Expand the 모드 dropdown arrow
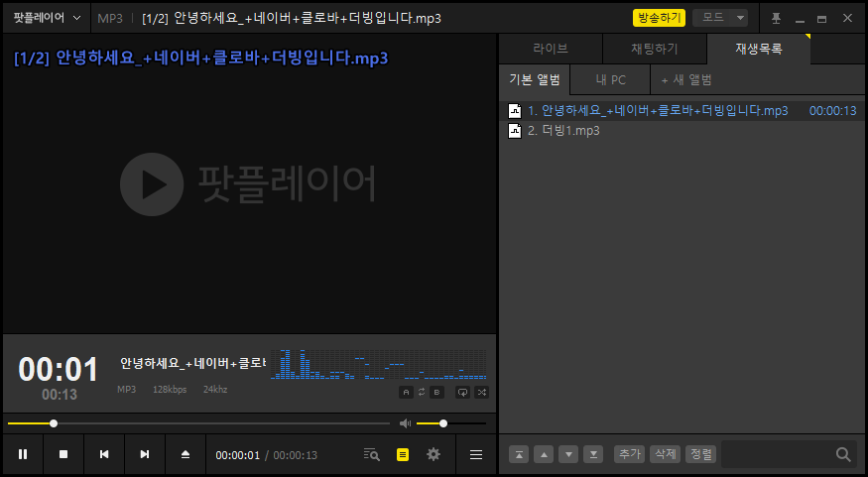Screen dimensions: 868x477 (x=740, y=18)
